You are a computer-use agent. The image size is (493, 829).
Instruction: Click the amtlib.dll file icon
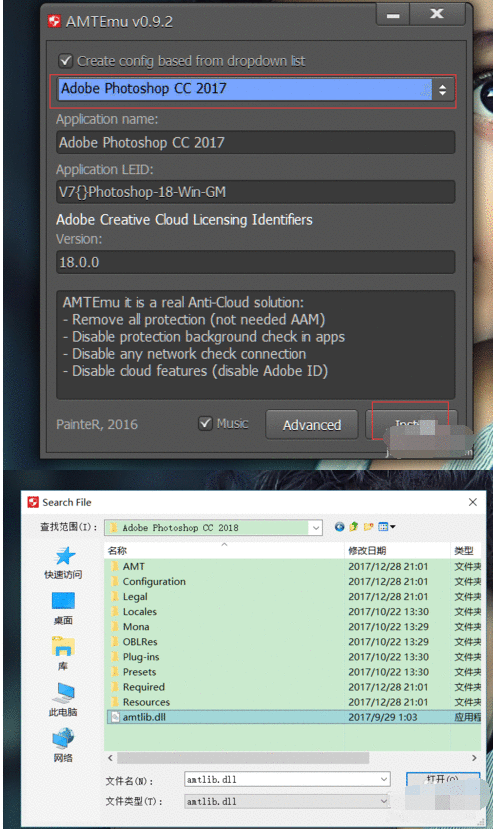[115, 717]
